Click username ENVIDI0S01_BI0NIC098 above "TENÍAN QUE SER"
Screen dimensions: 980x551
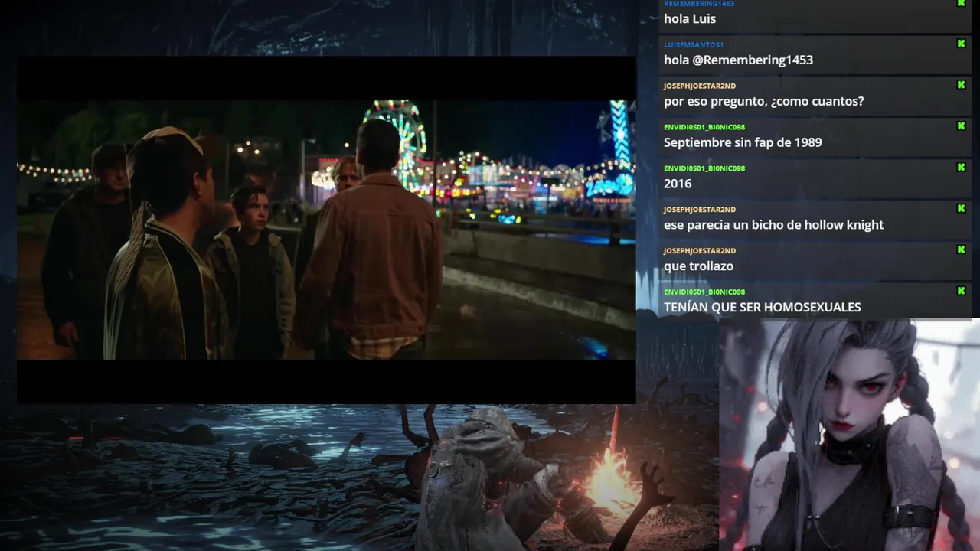(704, 292)
